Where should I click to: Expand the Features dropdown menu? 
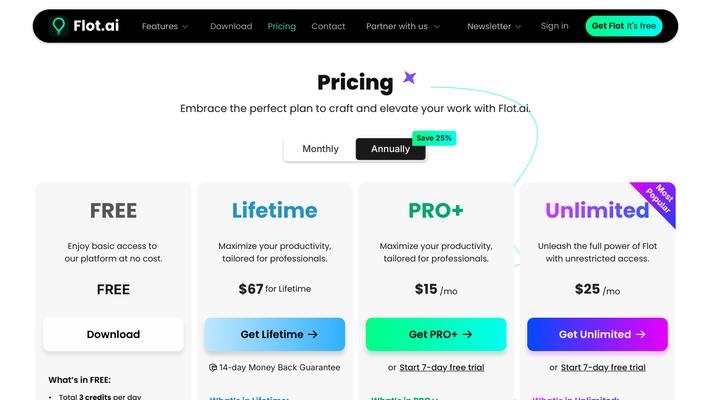click(165, 26)
